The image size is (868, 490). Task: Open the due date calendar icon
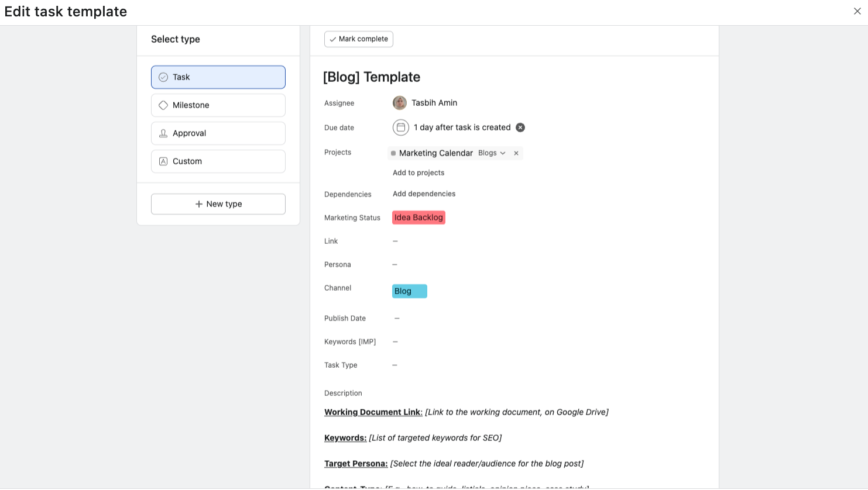[x=401, y=127]
